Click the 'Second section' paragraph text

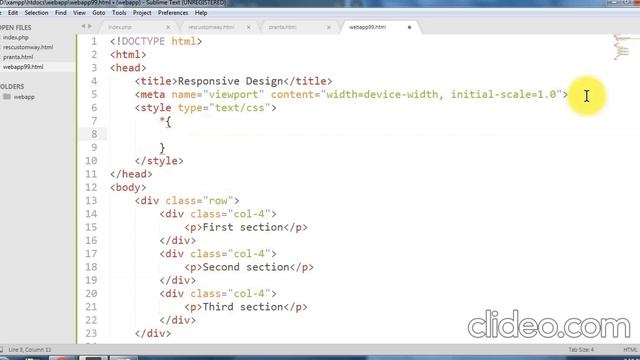[x=246, y=267]
